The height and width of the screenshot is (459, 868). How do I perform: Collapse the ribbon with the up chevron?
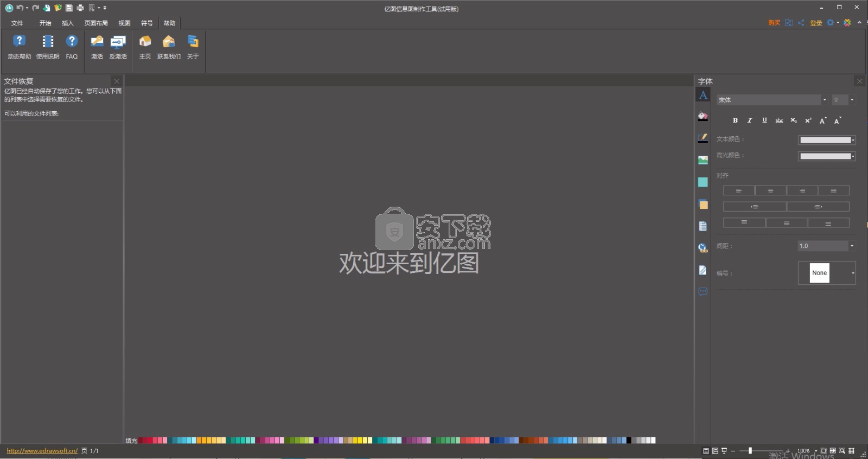click(859, 23)
